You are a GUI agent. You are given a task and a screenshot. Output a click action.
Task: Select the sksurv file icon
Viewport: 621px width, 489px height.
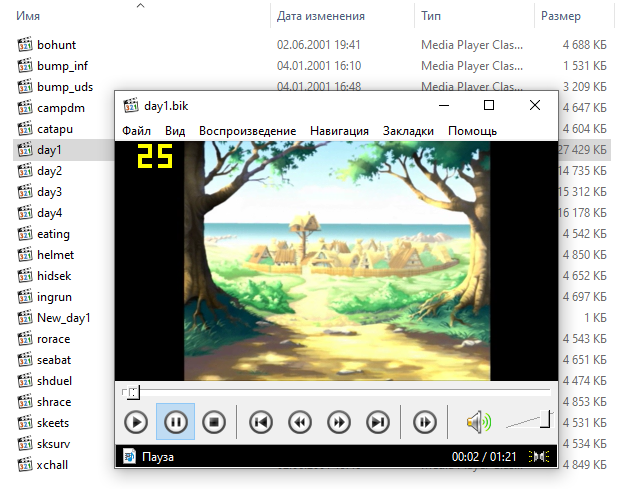[x=25, y=443]
